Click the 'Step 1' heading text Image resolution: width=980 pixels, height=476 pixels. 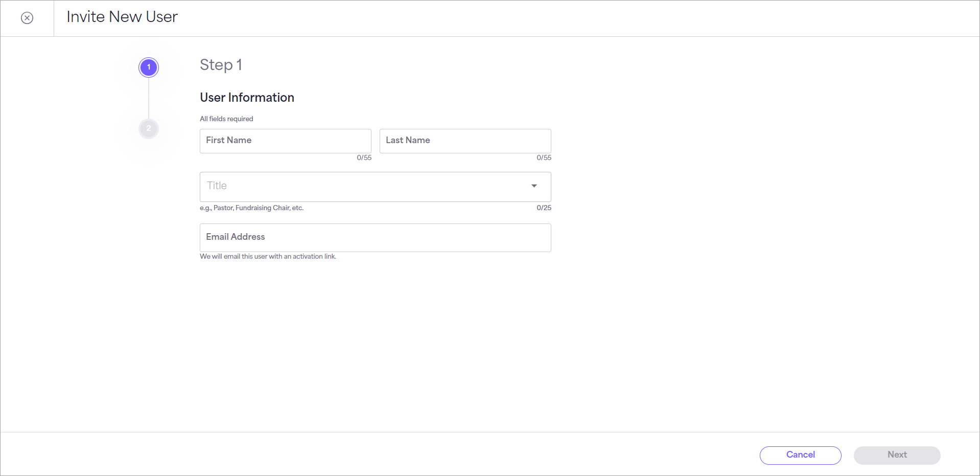tap(221, 65)
